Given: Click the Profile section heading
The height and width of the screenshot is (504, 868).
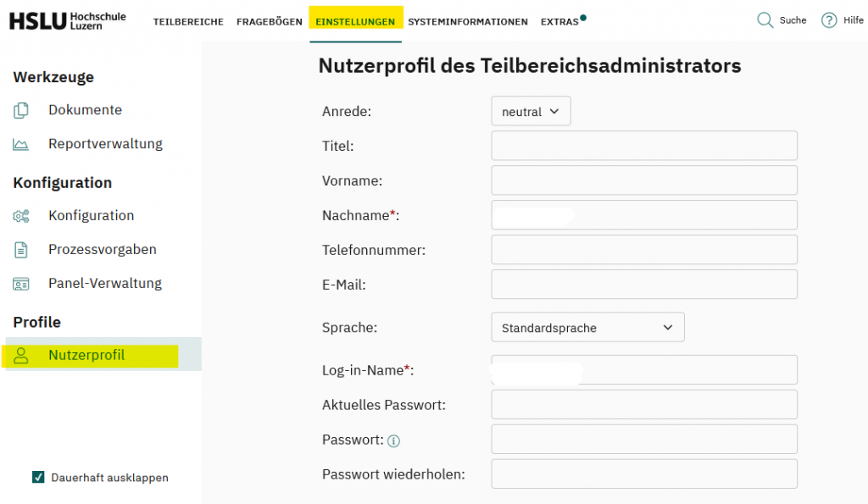Looking at the screenshot, I should click(37, 322).
